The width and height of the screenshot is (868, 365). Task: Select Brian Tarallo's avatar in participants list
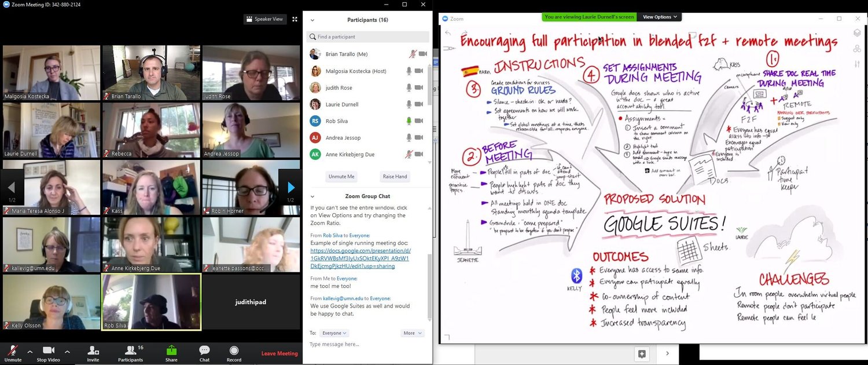(315, 54)
